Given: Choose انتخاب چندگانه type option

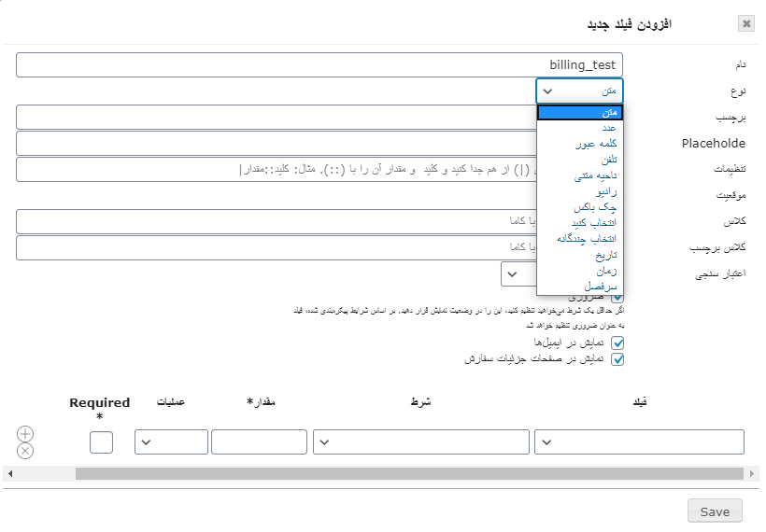Looking at the screenshot, I should pos(579,239).
